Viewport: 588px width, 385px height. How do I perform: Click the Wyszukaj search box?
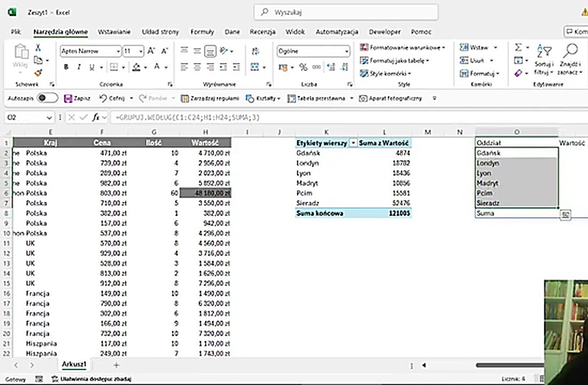tap(346, 12)
